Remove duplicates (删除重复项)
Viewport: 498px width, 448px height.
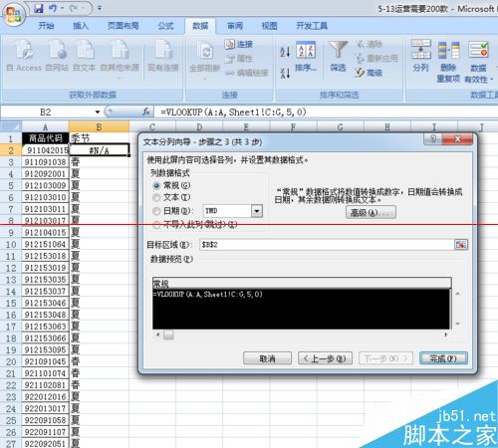448,62
